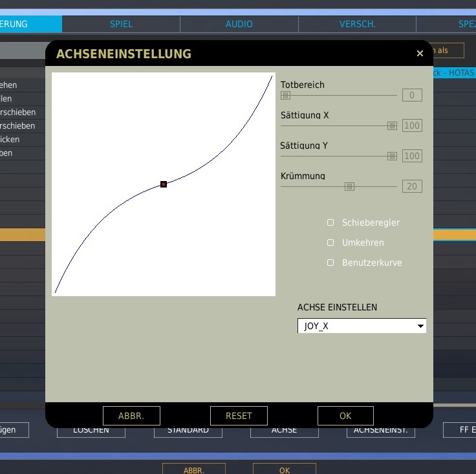Click the Krümmung slider handle

click(349, 186)
